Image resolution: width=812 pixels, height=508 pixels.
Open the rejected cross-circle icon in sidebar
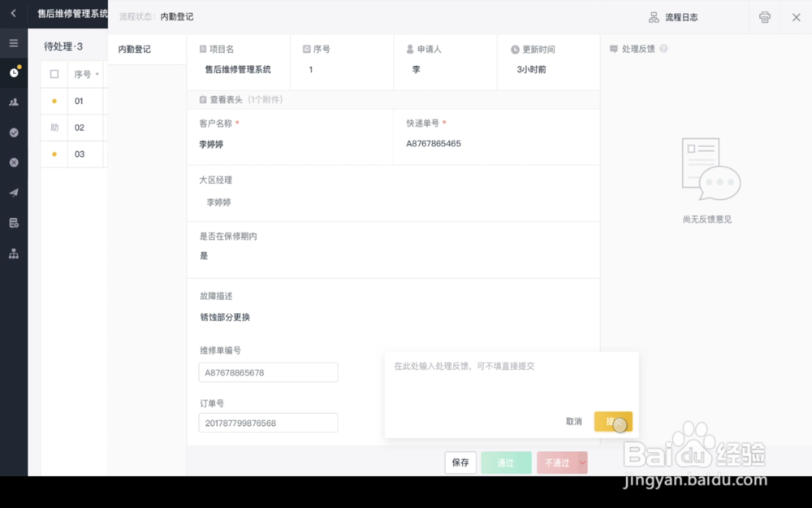pos(14,163)
